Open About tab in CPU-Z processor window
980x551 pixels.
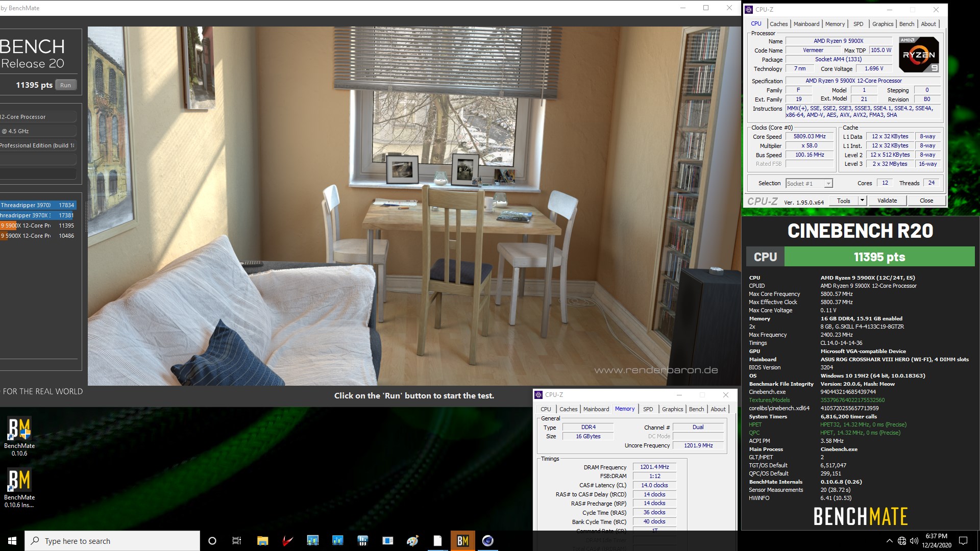(x=928, y=24)
